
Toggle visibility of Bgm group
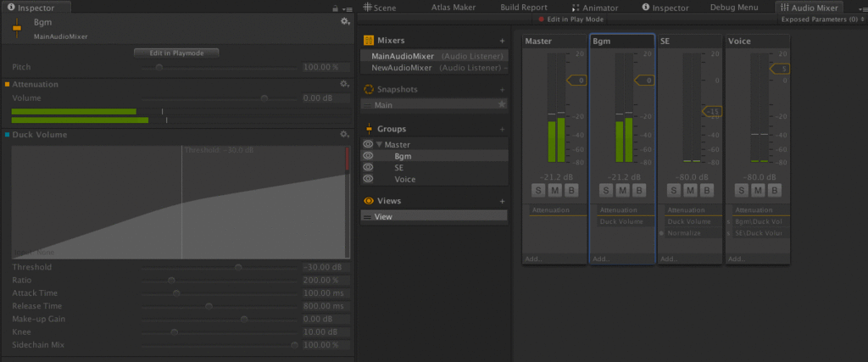(368, 155)
